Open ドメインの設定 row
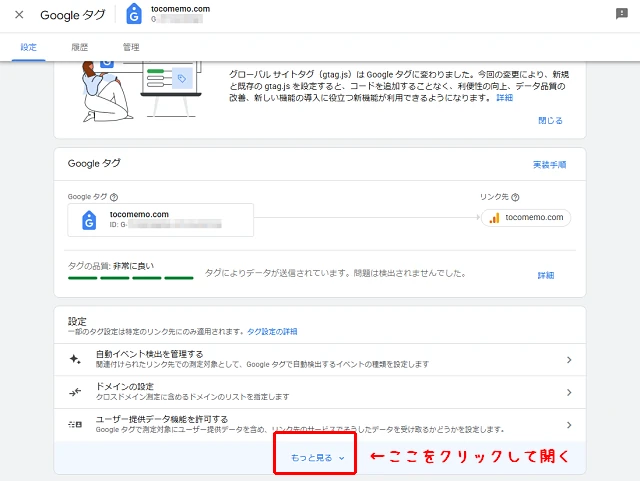 (320, 392)
